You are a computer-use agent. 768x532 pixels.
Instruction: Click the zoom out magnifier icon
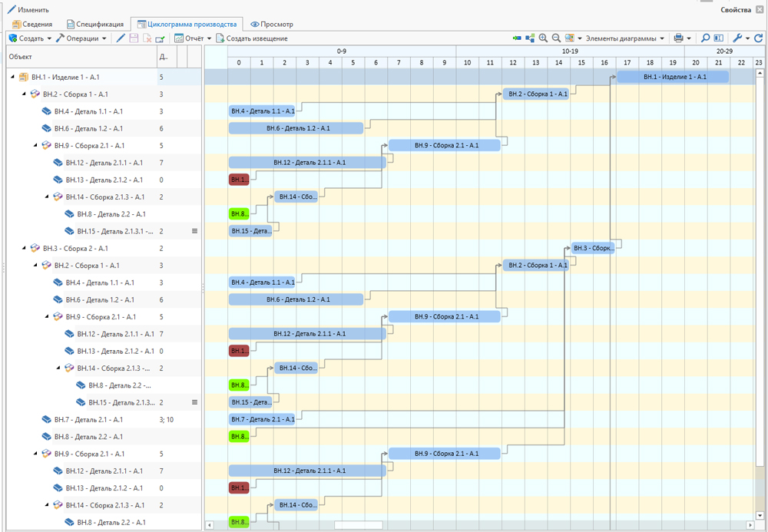[x=556, y=38]
